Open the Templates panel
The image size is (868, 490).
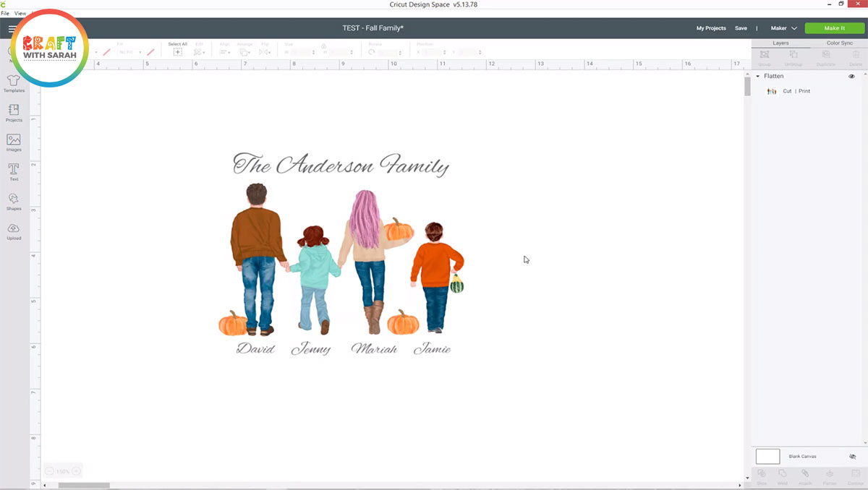14,82
